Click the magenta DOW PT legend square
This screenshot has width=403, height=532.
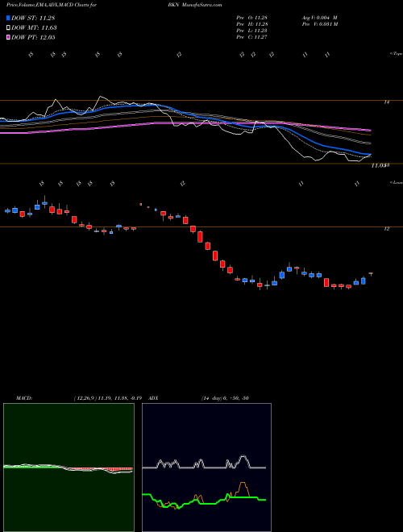point(8,37)
